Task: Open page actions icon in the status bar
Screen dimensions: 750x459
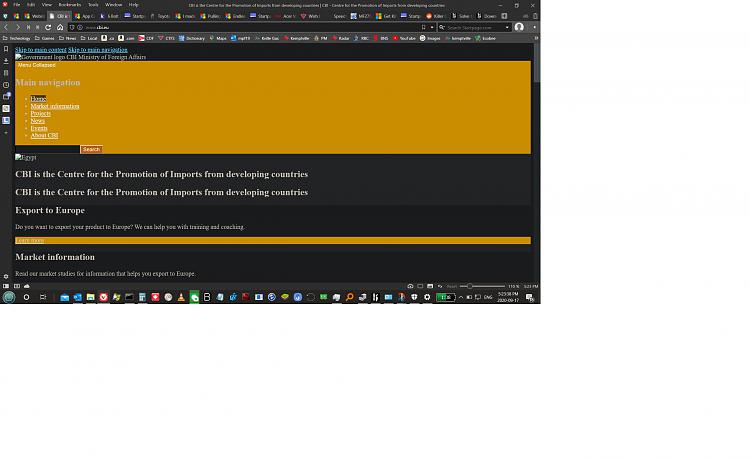Action: pos(440,286)
